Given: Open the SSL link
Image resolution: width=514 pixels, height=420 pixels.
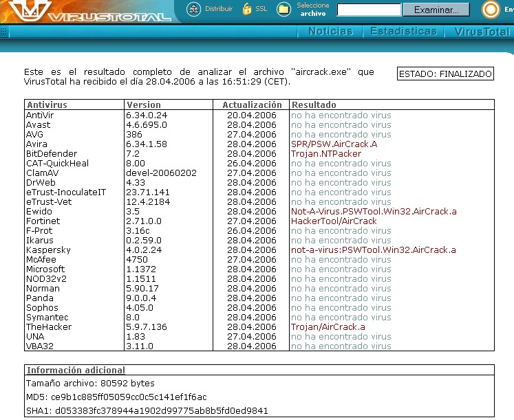Looking at the screenshot, I should click(261, 9).
